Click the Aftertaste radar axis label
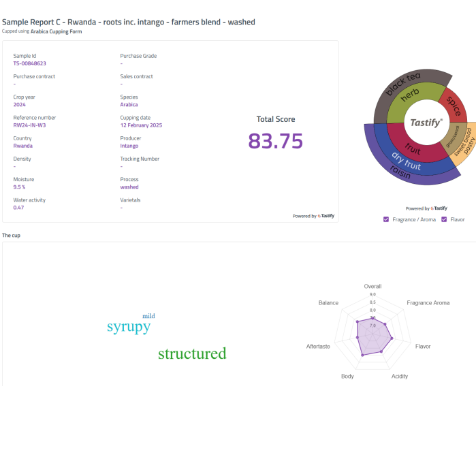The width and height of the screenshot is (476, 476). (x=318, y=347)
